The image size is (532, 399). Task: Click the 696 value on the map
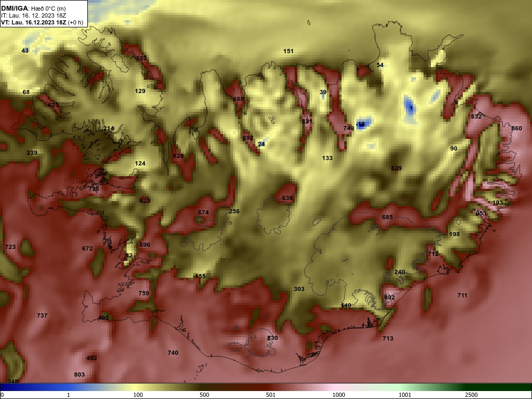tap(145, 245)
